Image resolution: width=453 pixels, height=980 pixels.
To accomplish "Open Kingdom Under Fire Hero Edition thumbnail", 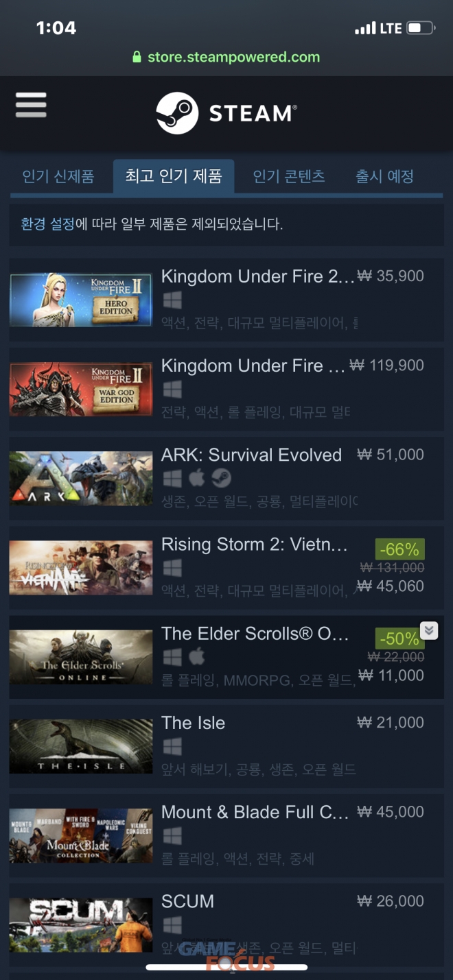I will (x=81, y=300).
